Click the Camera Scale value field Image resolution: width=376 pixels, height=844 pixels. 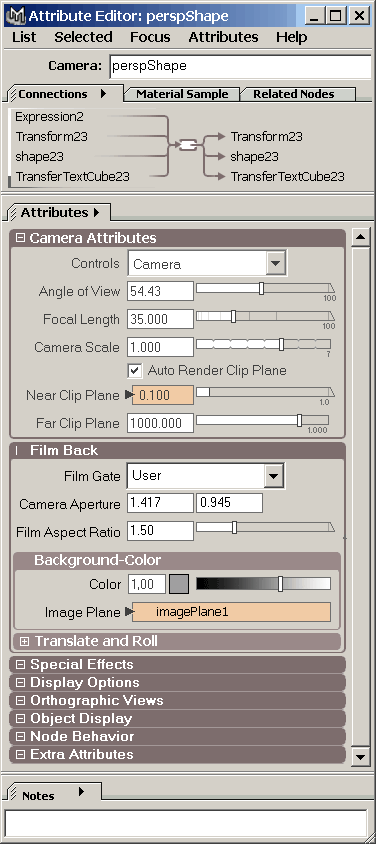(160, 347)
